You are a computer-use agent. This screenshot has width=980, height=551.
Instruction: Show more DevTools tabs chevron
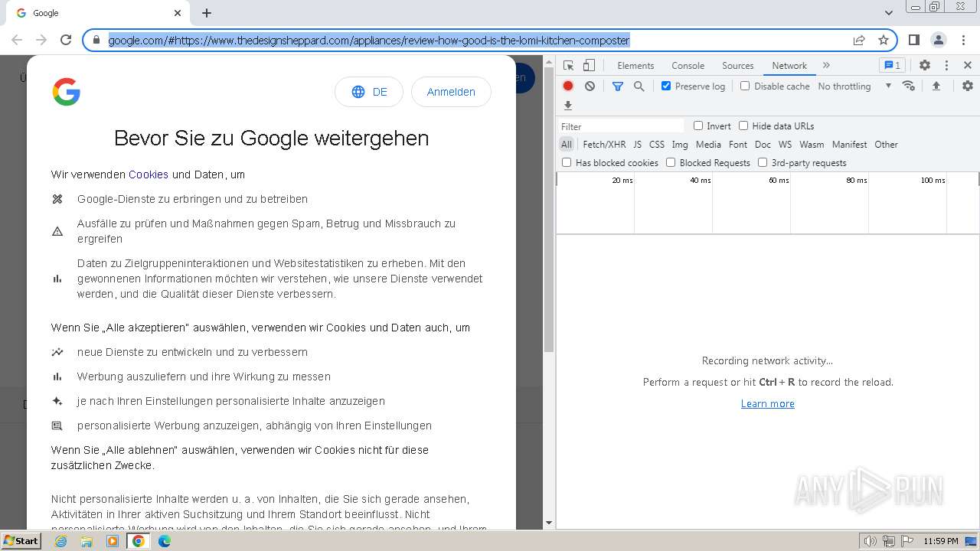click(x=826, y=66)
